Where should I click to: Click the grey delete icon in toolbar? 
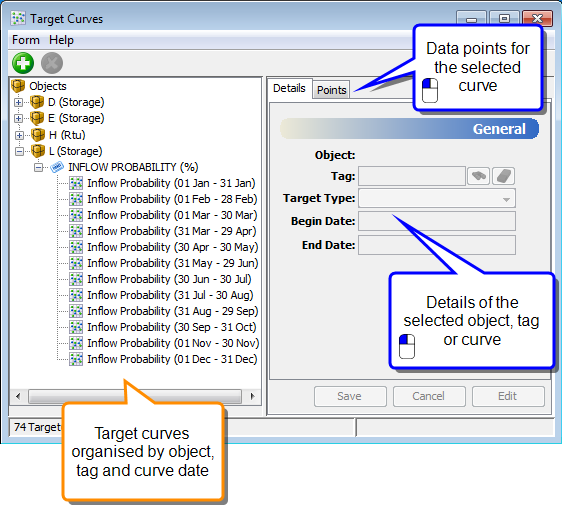click(52, 63)
